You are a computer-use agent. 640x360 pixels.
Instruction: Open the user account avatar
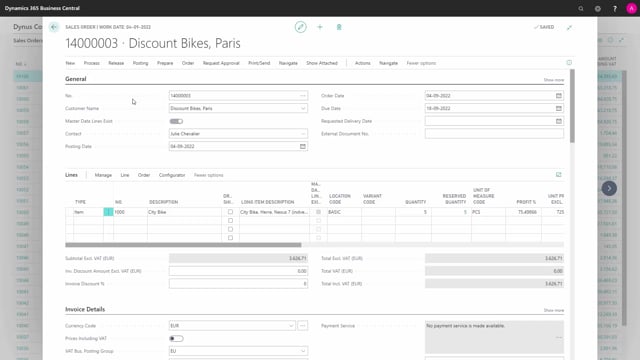pos(631,8)
